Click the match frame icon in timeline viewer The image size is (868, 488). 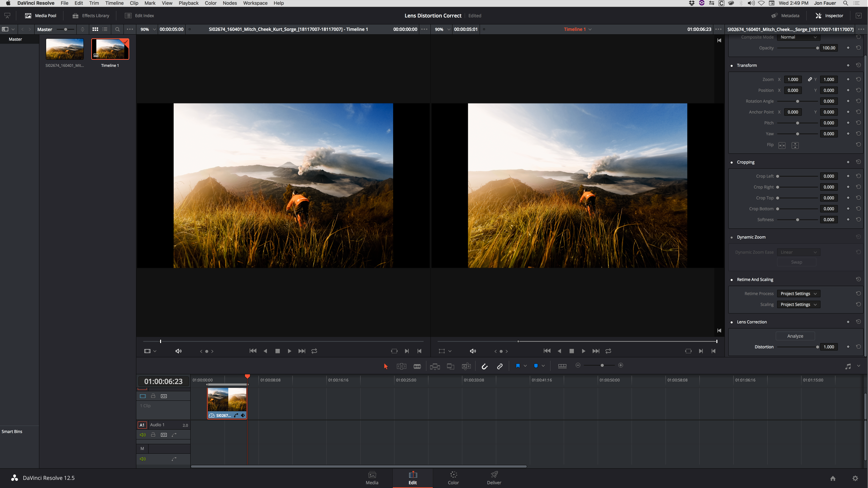tap(688, 351)
